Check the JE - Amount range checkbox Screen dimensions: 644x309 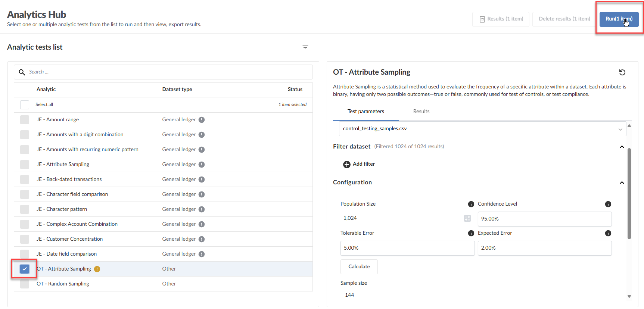coord(25,120)
